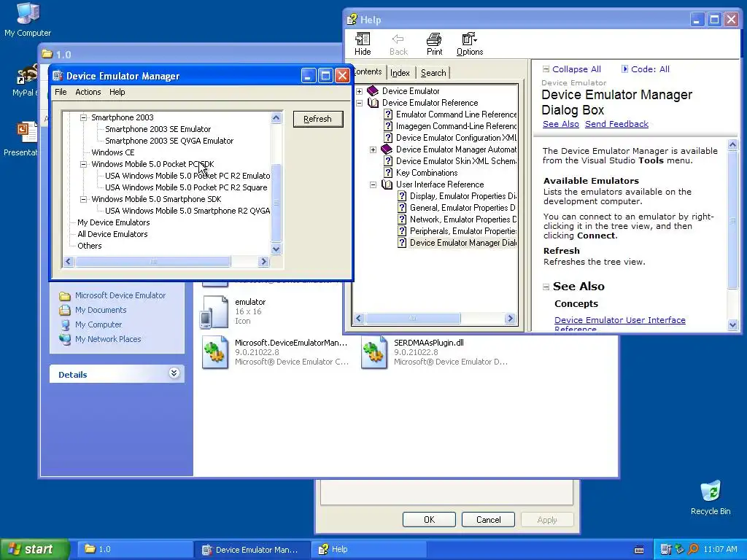The height and width of the screenshot is (560, 747).
Task: Click the User Interface Reference book icon
Action: 387,184
